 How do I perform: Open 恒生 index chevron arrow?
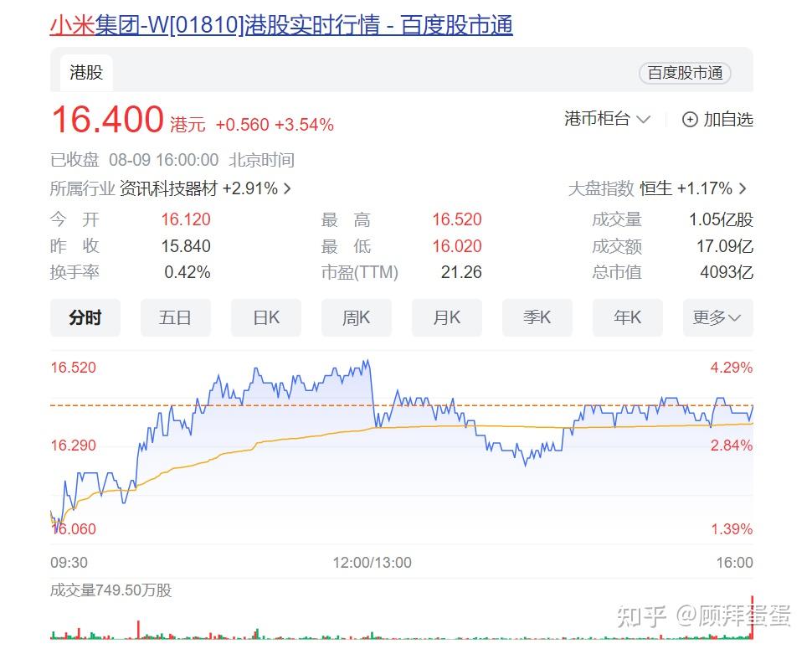point(743,188)
